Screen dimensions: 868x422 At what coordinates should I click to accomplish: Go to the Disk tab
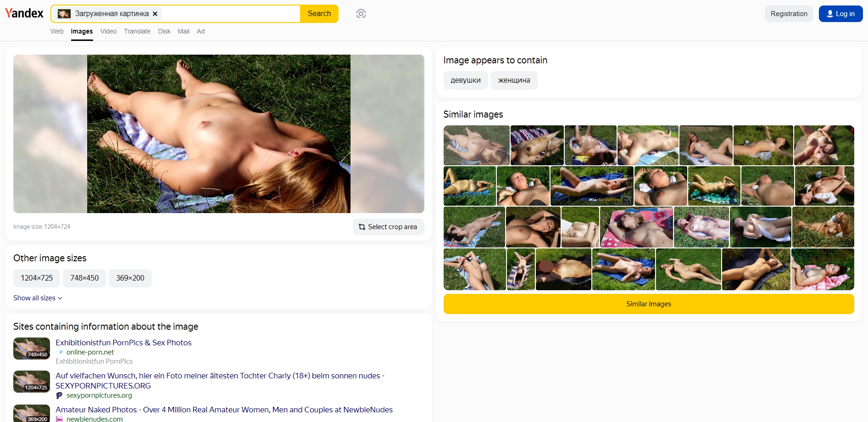pos(164,31)
